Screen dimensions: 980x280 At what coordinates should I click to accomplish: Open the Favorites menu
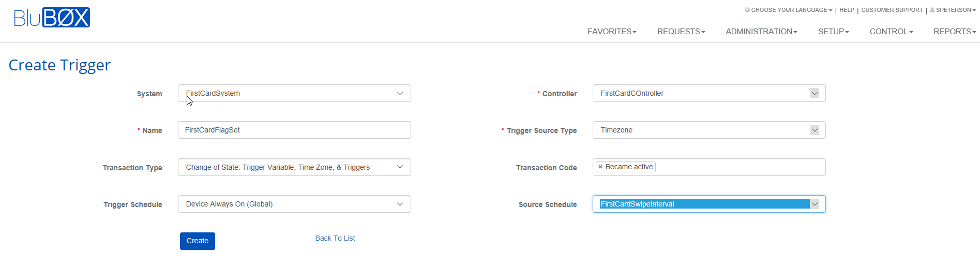(612, 32)
